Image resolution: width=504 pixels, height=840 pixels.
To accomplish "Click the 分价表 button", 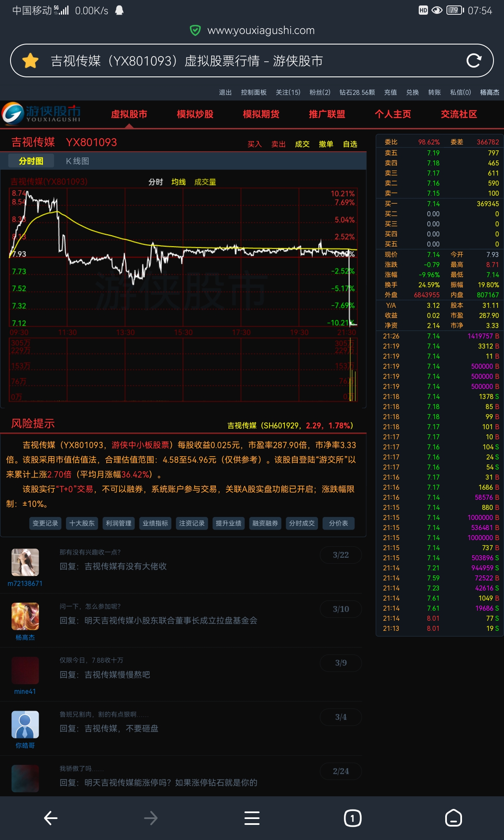I will click(339, 523).
